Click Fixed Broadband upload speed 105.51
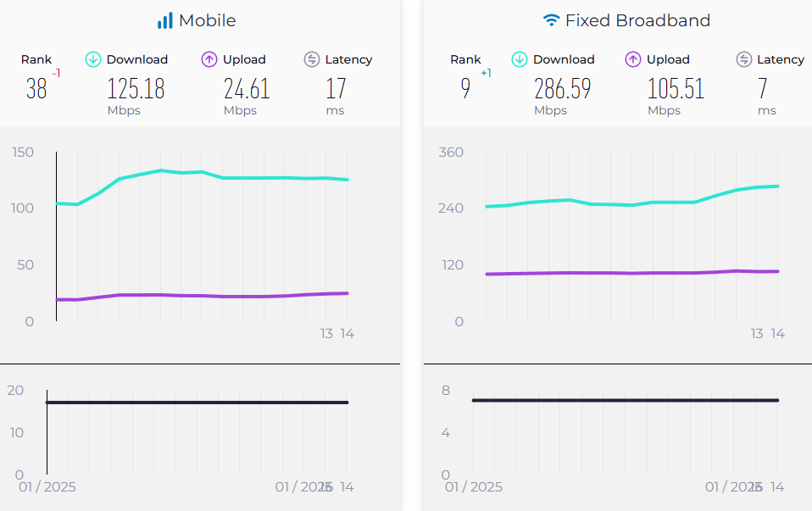This screenshot has width=812, height=511. click(676, 89)
